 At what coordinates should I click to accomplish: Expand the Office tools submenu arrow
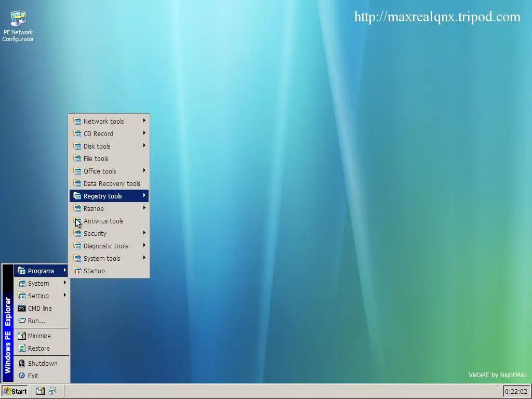(144, 170)
